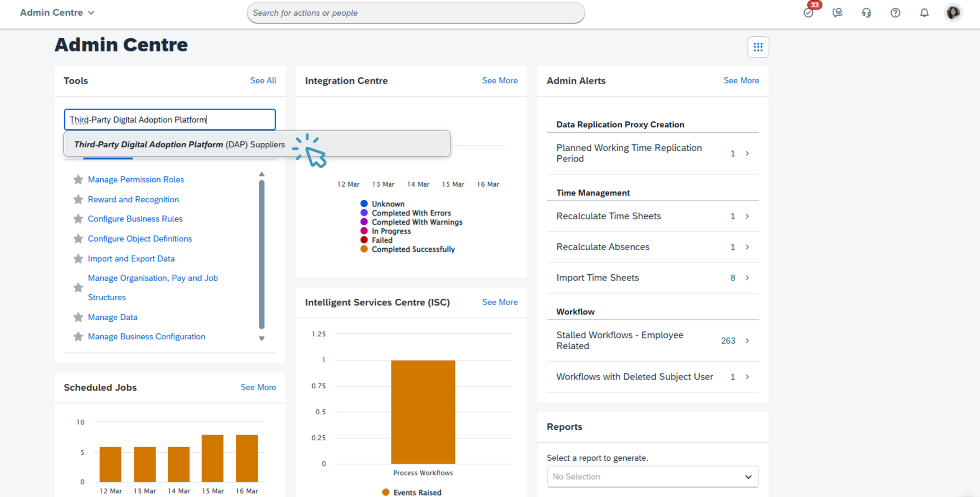
Task: Click the Failed legend color dot
Action: (364, 240)
